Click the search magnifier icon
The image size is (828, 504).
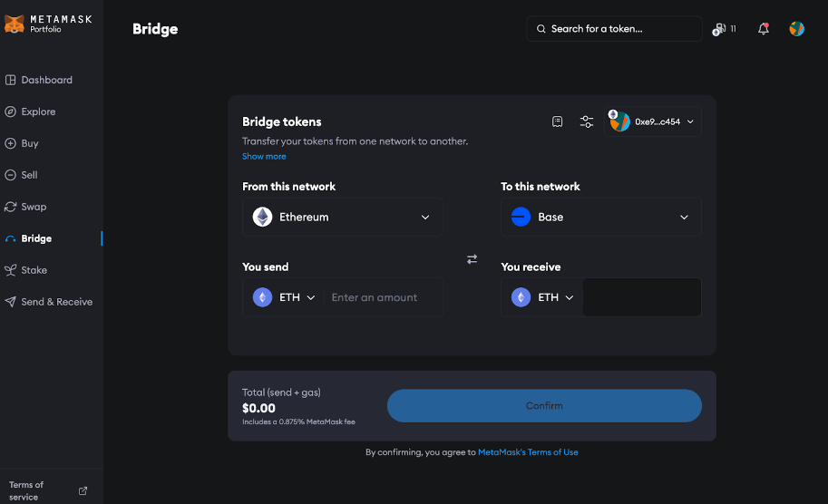point(541,29)
